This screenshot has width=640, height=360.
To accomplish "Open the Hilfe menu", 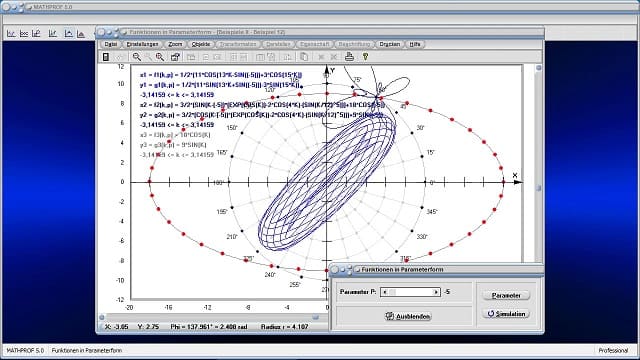I will 415,44.
